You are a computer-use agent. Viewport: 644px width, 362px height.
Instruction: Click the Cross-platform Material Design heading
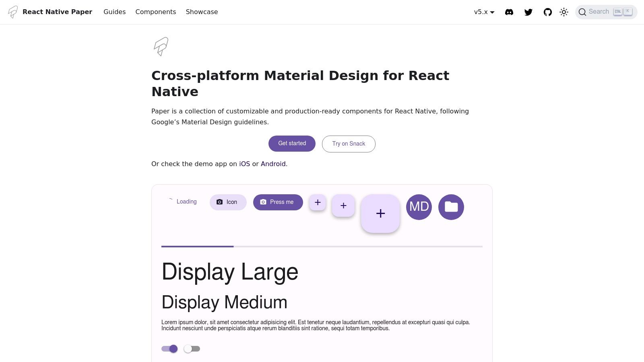click(x=300, y=84)
